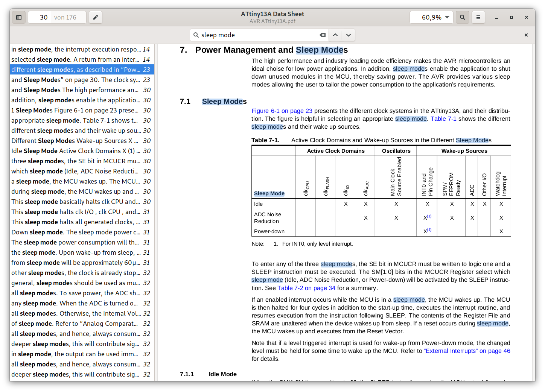This screenshot has width=545, height=392.
Task: Toggle the sidebar panel button
Action: point(19,17)
